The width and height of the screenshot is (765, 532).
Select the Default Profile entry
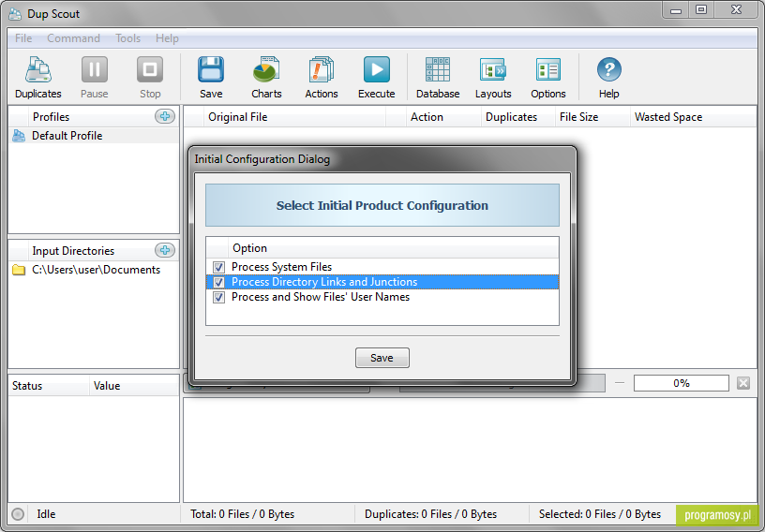(94, 136)
